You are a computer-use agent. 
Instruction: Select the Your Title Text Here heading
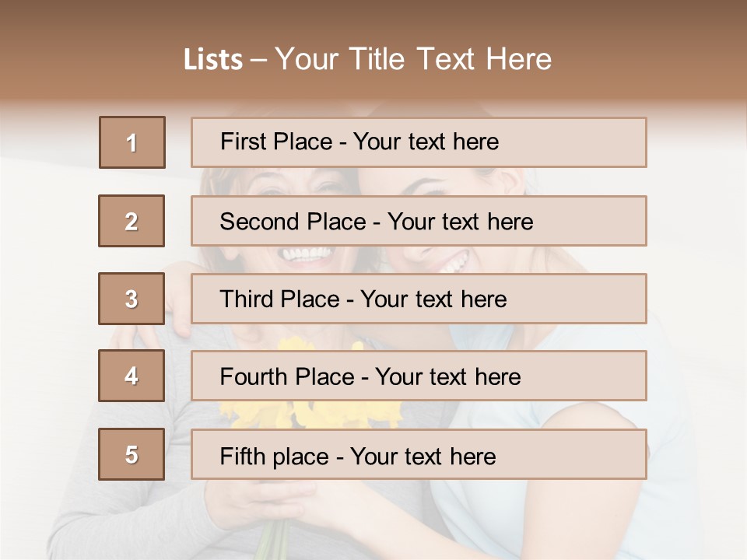pyautogui.click(x=413, y=59)
